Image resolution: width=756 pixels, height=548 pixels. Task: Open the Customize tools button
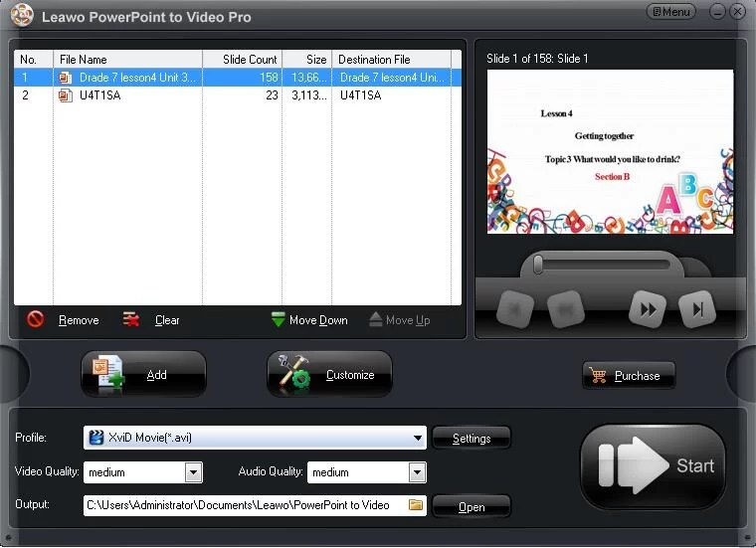click(329, 375)
